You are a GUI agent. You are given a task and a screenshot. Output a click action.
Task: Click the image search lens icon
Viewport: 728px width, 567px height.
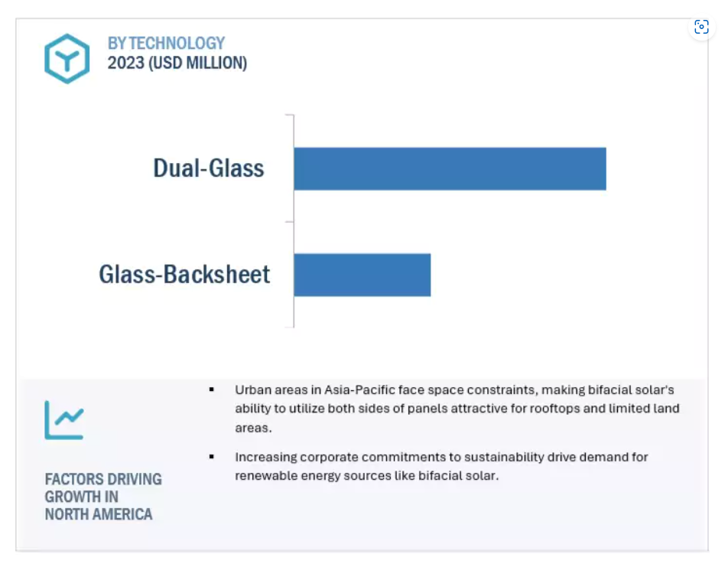point(701,27)
